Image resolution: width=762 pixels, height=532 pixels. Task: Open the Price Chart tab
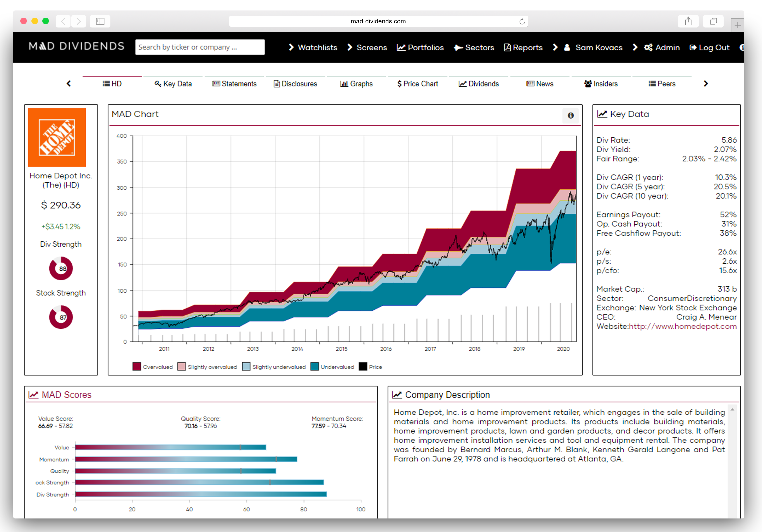coord(417,84)
